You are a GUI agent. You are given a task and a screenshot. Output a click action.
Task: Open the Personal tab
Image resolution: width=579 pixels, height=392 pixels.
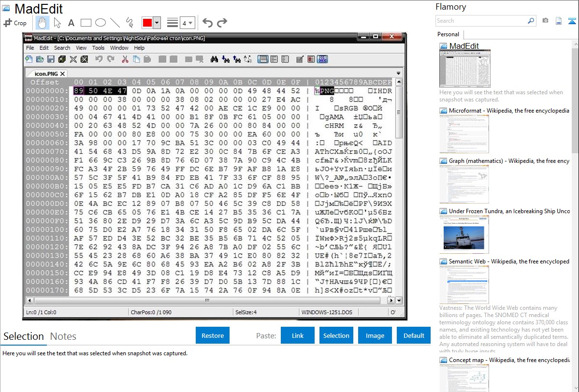tap(449, 34)
